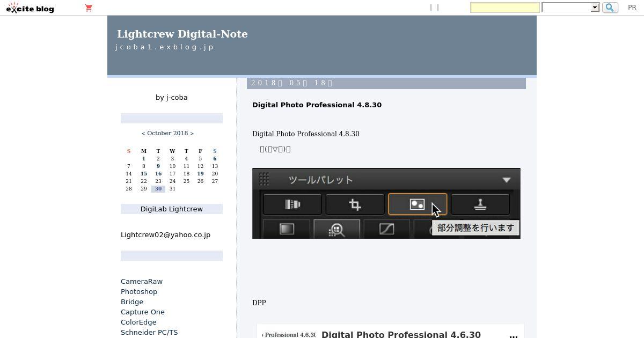The height and width of the screenshot is (338, 644).
Task: Open the CameraRaw category
Action: (142, 282)
